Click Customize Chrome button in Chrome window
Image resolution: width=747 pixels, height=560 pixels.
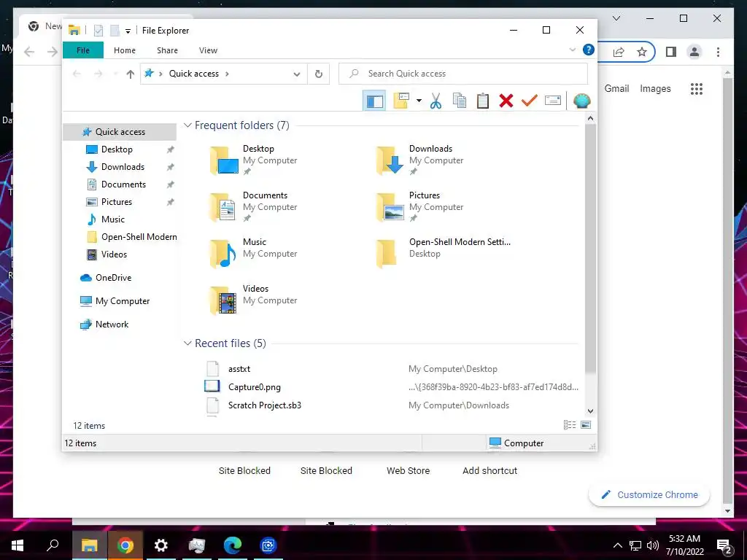pos(649,495)
